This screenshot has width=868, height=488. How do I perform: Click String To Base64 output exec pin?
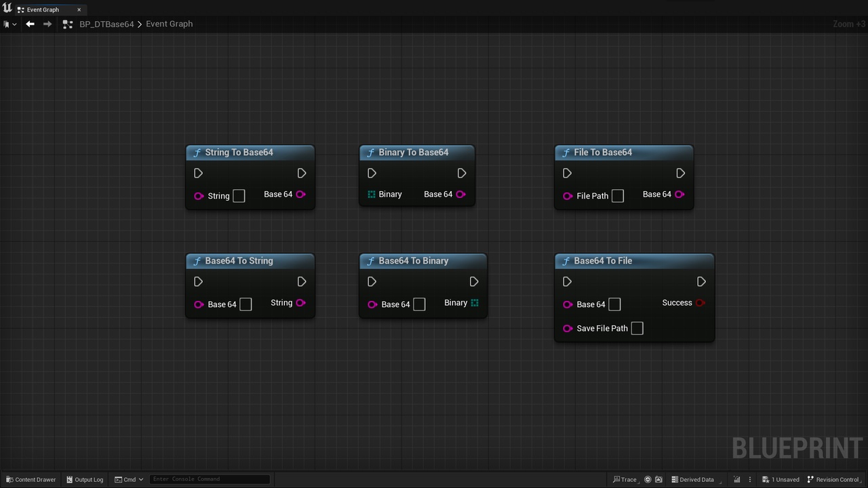point(302,174)
